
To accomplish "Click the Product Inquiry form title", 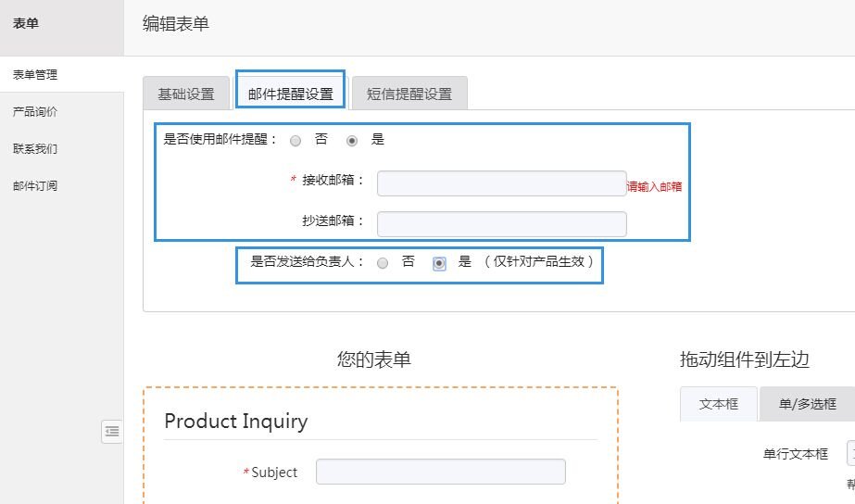I will [x=236, y=421].
